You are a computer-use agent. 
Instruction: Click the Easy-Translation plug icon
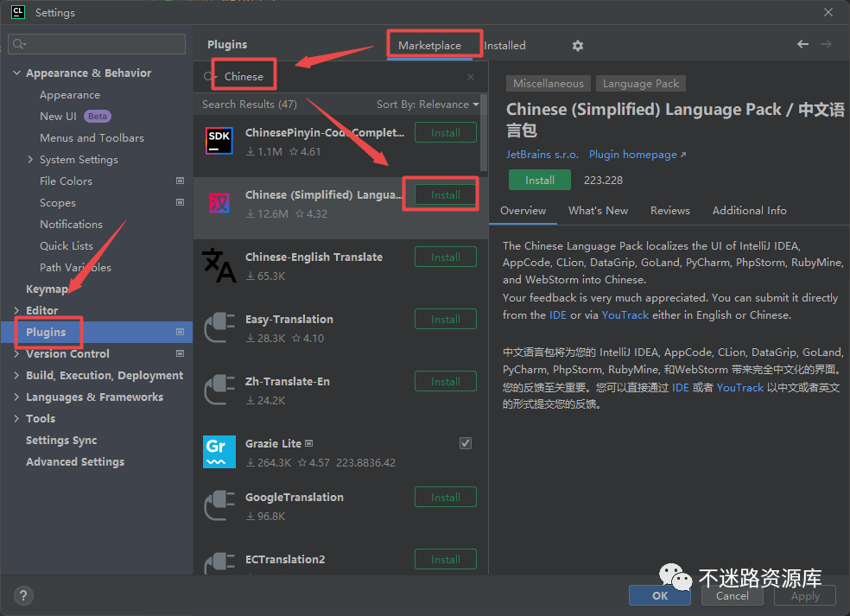coord(219,327)
